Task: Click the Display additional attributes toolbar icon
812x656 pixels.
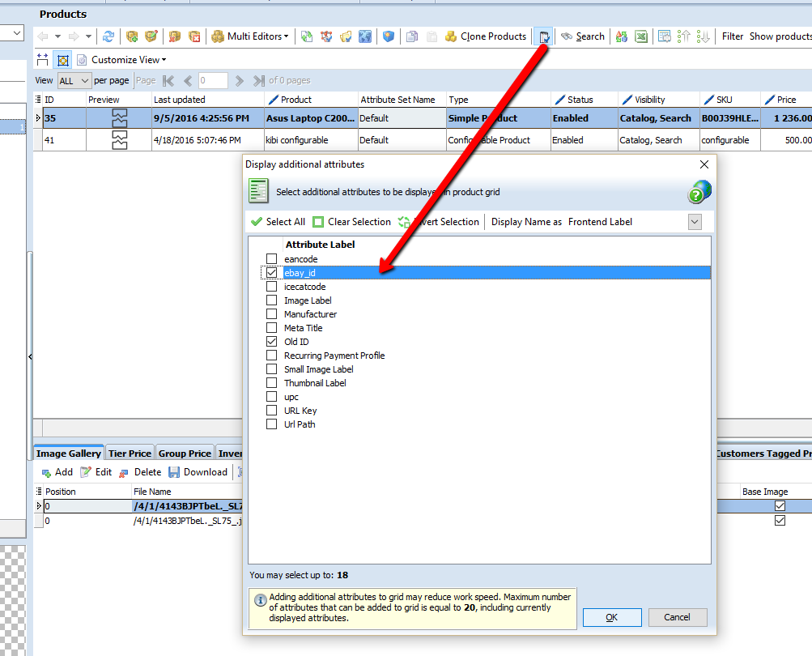Action: 545,36
